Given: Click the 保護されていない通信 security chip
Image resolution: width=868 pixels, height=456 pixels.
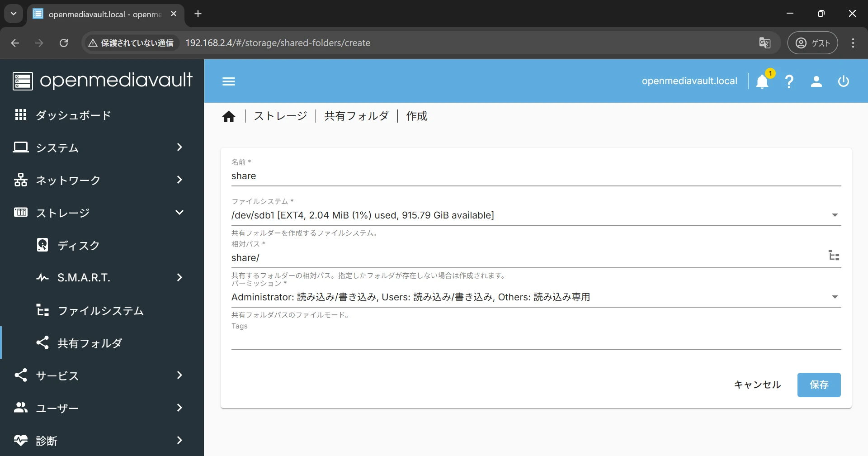Looking at the screenshot, I should click(x=131, y=43).
